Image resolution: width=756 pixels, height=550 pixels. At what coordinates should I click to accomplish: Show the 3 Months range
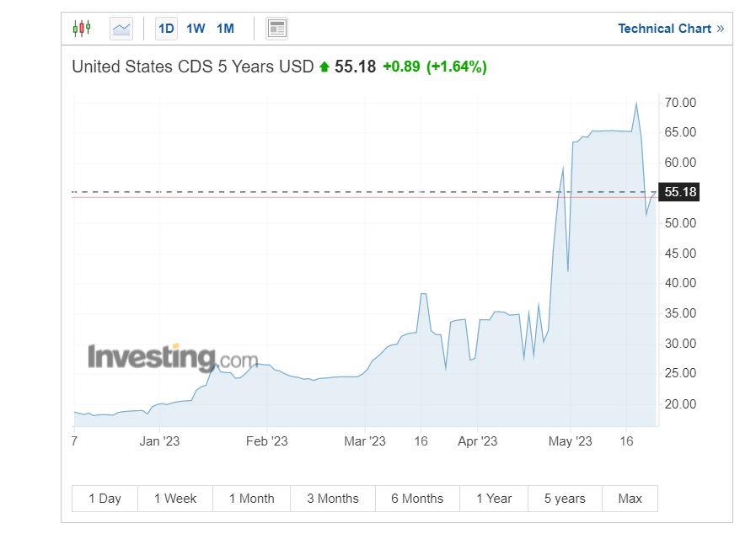coord(333,499)
